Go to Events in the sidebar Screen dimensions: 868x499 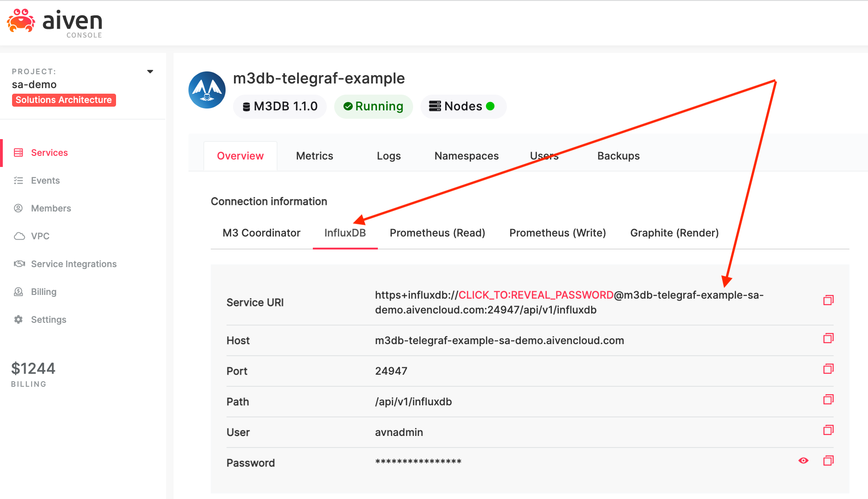[45, 180]
